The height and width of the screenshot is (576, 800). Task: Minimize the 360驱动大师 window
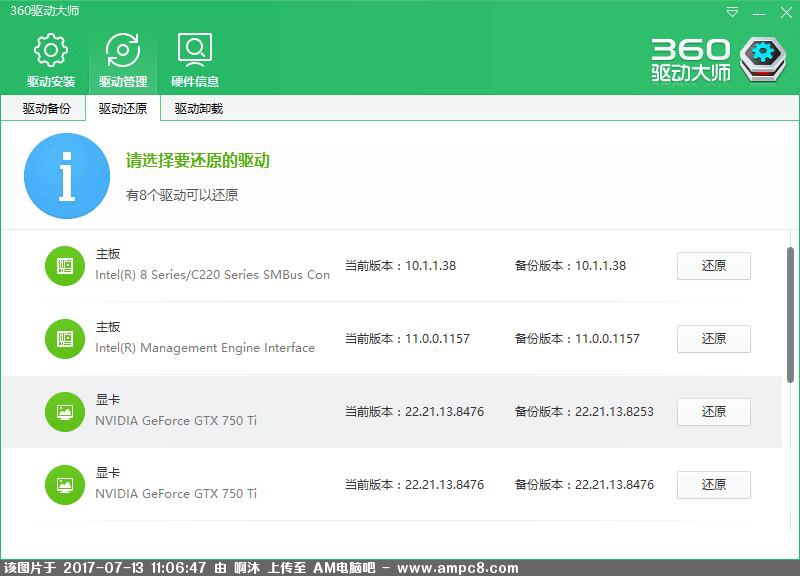[759, 13]
